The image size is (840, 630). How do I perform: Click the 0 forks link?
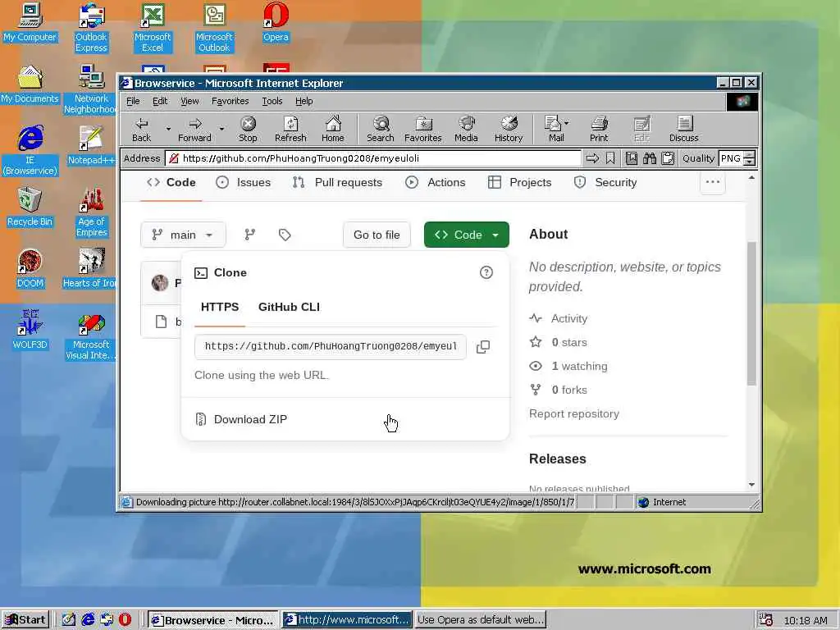[x=559, y=390]
